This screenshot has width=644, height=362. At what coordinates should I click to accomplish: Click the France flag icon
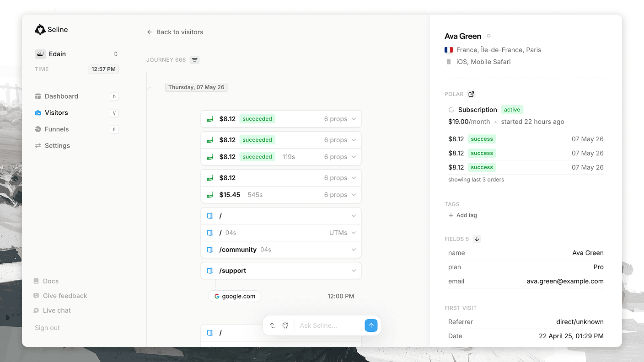click(x=449, y=50)
